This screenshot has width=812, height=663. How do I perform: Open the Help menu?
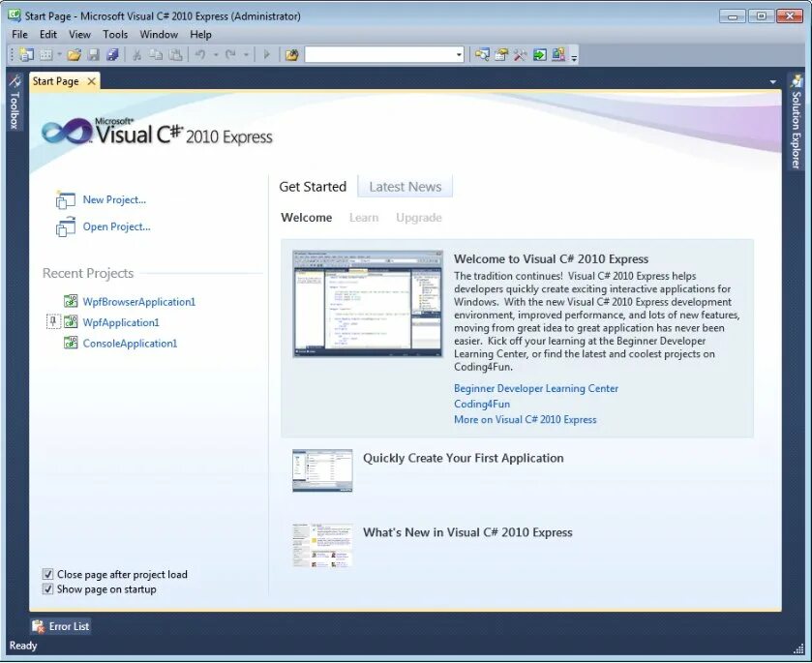click(x=200, y=35)
